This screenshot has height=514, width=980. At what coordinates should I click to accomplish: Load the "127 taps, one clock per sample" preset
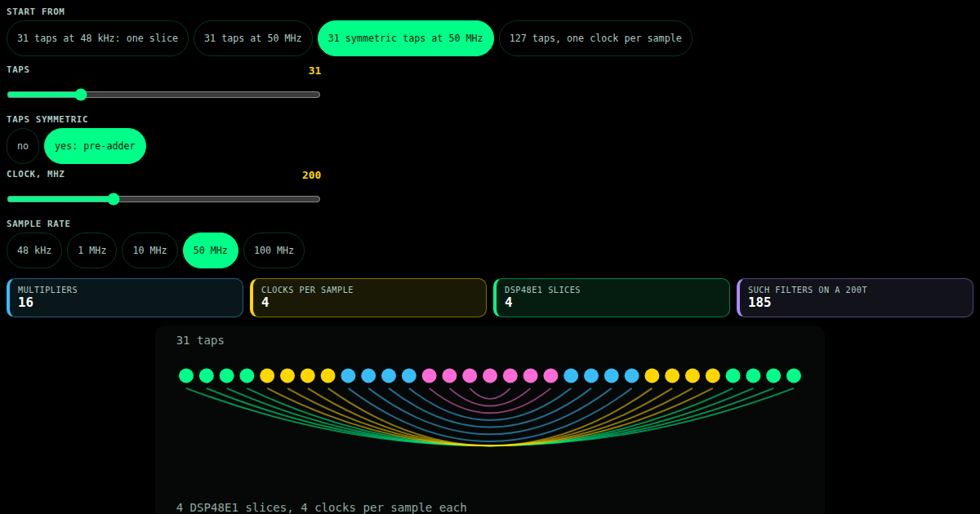click(x=595, y=38)
